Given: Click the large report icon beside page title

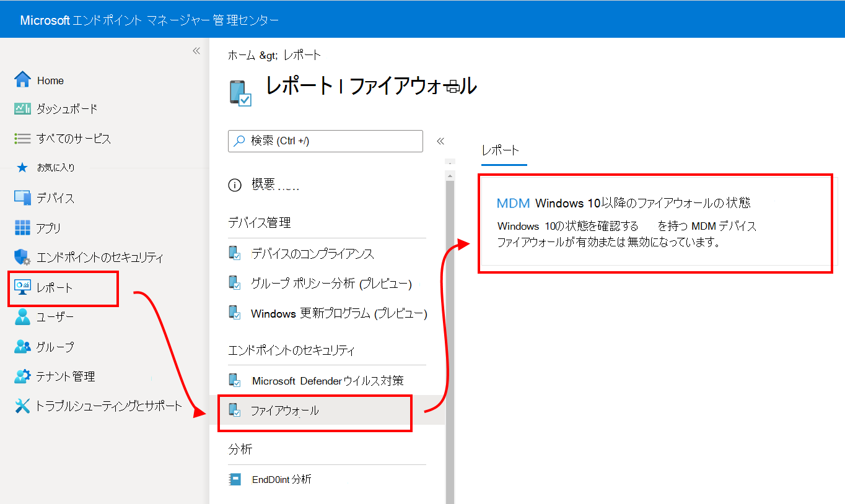Looking at the screenshot, I should (x=240, y=93).
